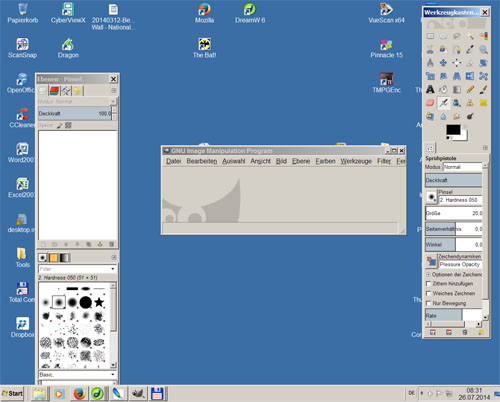500x402 pixels.
Task: Open the Modus dropdown in the Ebenen panel
Action: click(77, 101)
